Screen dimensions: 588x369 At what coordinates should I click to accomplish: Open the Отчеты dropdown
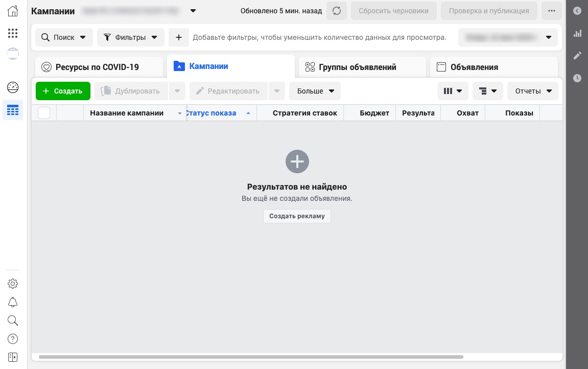tap(533, 91)
